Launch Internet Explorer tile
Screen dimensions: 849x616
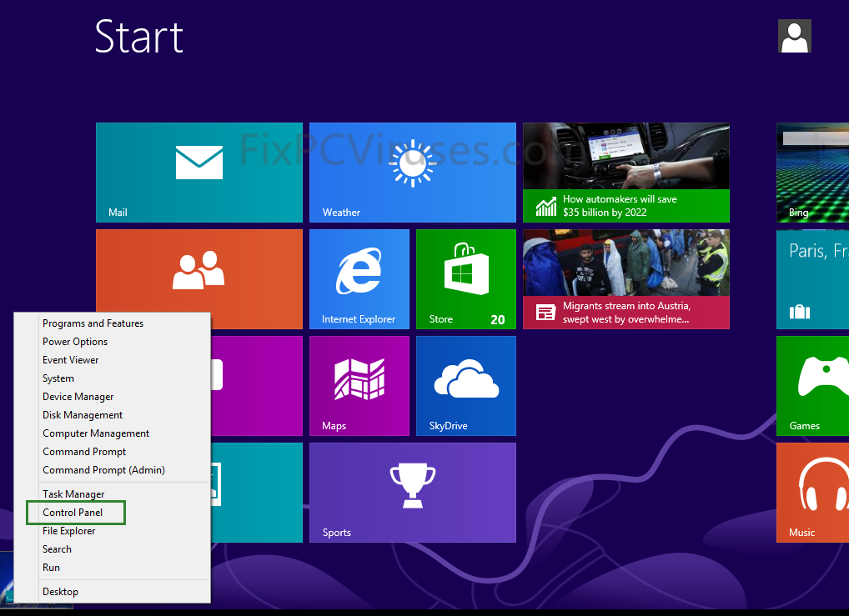pos(359,278)
